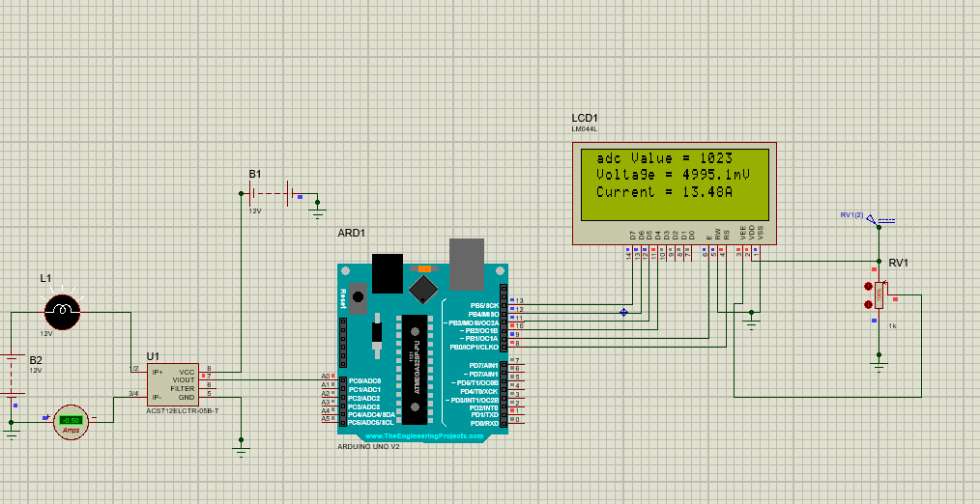The width and height of the screenshot is (980, 504).
Task: Click the PB5/SCK pin label on Arduino
Action: click(484, 305)
